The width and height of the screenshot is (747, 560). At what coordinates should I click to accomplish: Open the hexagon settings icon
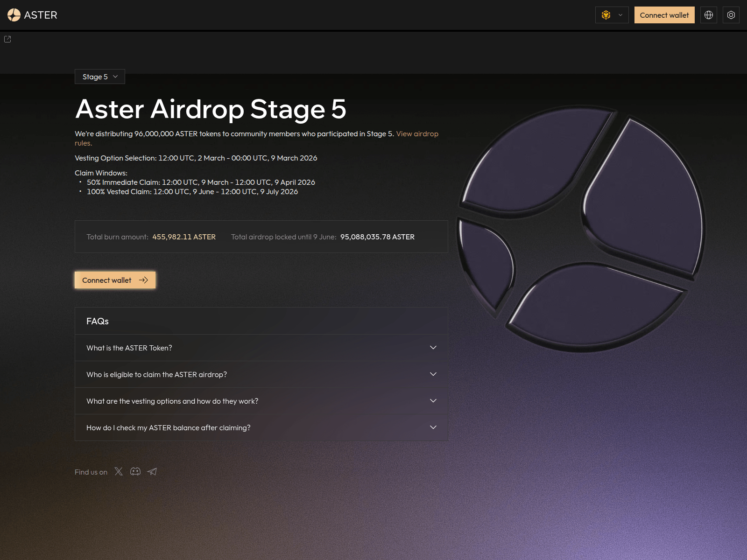point(731,15)
